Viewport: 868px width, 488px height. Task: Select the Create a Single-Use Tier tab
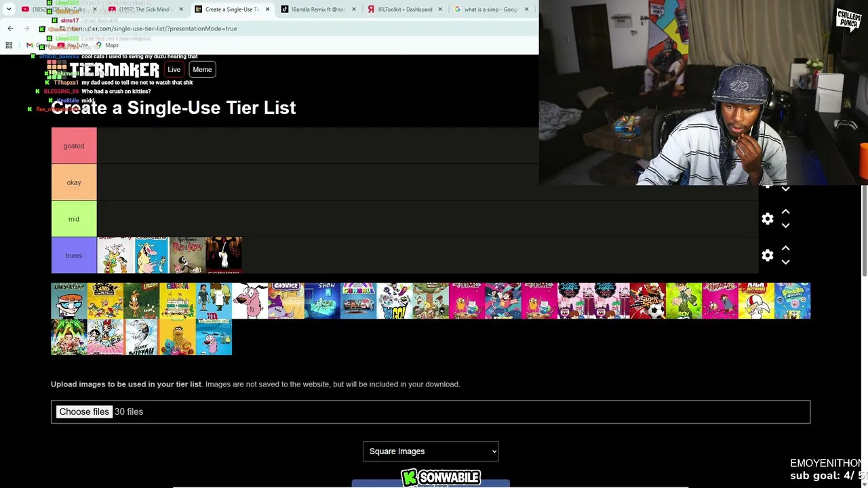(x=231, y=9)
